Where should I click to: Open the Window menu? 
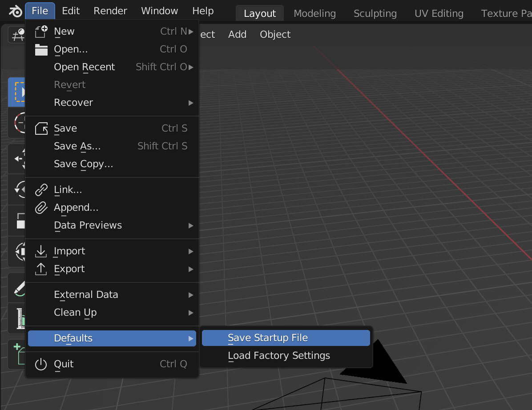159,11
